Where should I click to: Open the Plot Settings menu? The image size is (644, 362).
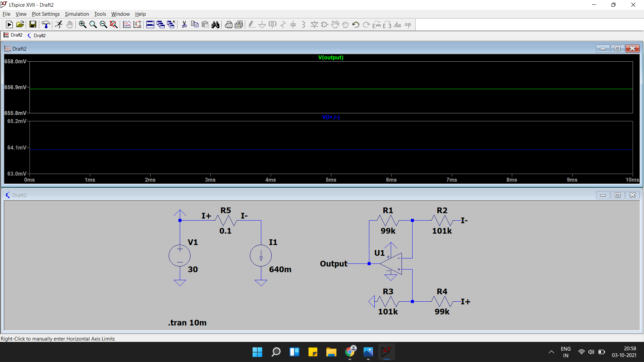click(46, 14)
